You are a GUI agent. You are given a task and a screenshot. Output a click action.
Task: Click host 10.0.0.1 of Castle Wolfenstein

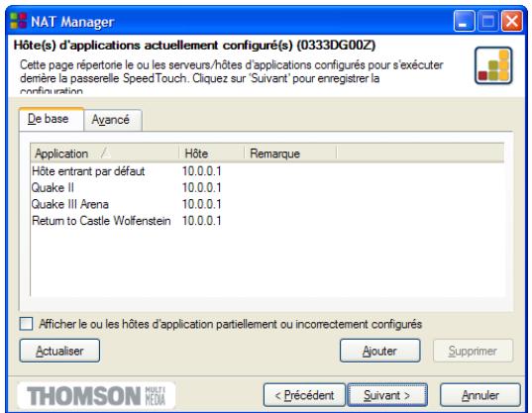pos(202,221)
